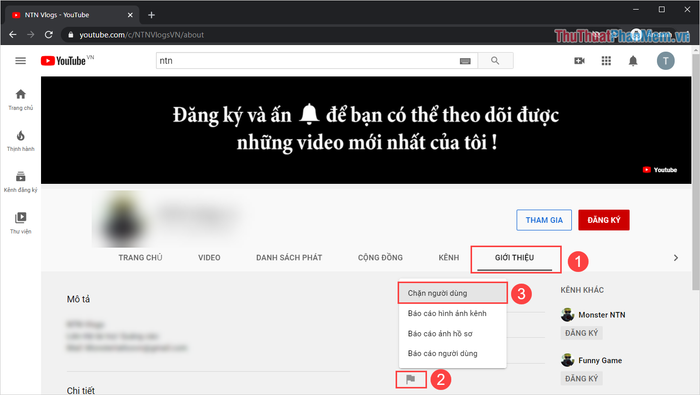Select Báo cáo hình ảnh kênh
700x395 pixels.
click(452, 313)
